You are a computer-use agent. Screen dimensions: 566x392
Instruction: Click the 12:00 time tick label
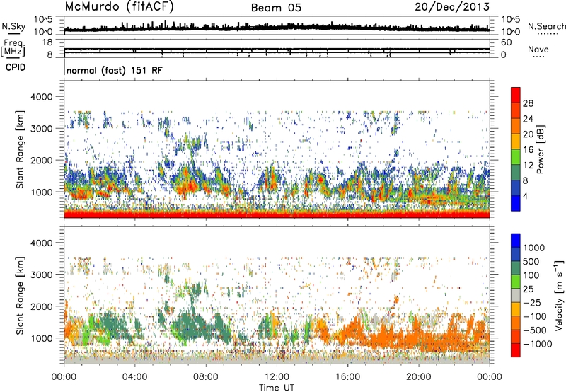click(x=277, y=377)
